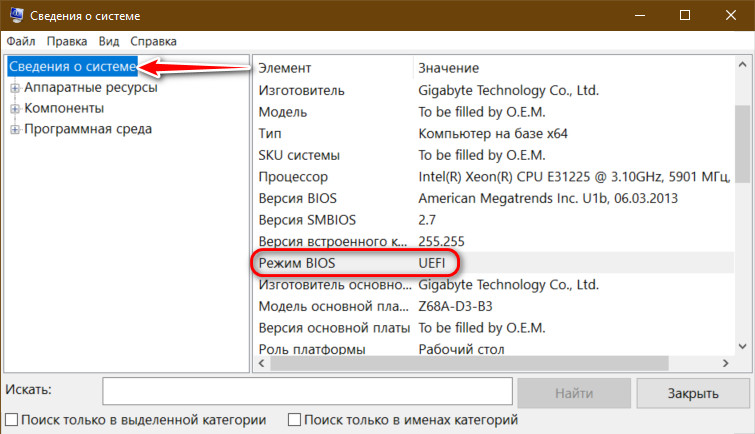Open the Правка menu
The width and height of the screenshot is (755, 434).
[x=66, y=41]
